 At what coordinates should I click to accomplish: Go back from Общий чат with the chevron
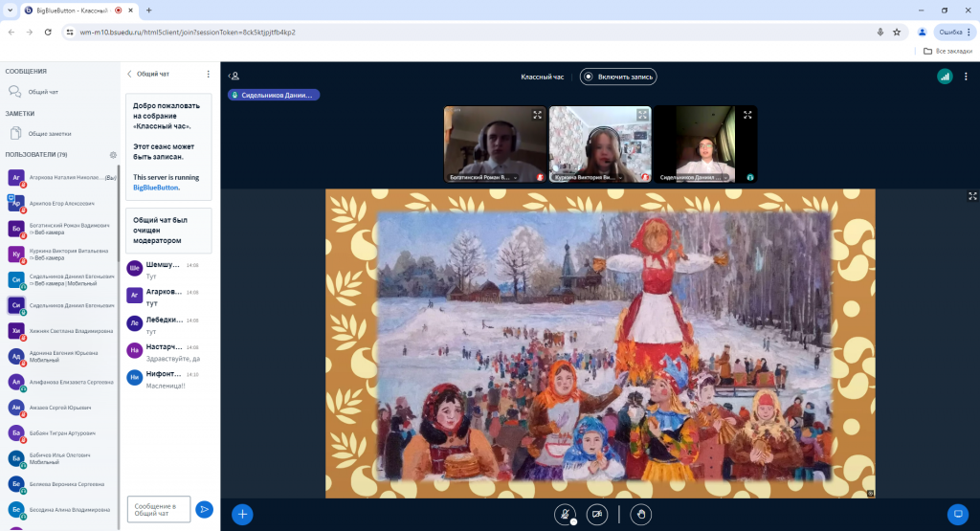coord(129,74)
